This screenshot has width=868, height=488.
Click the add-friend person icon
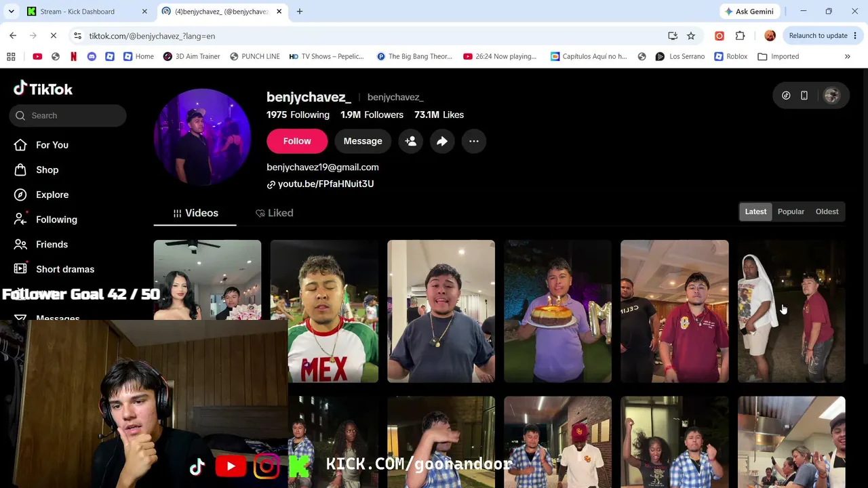click(410, 141)
